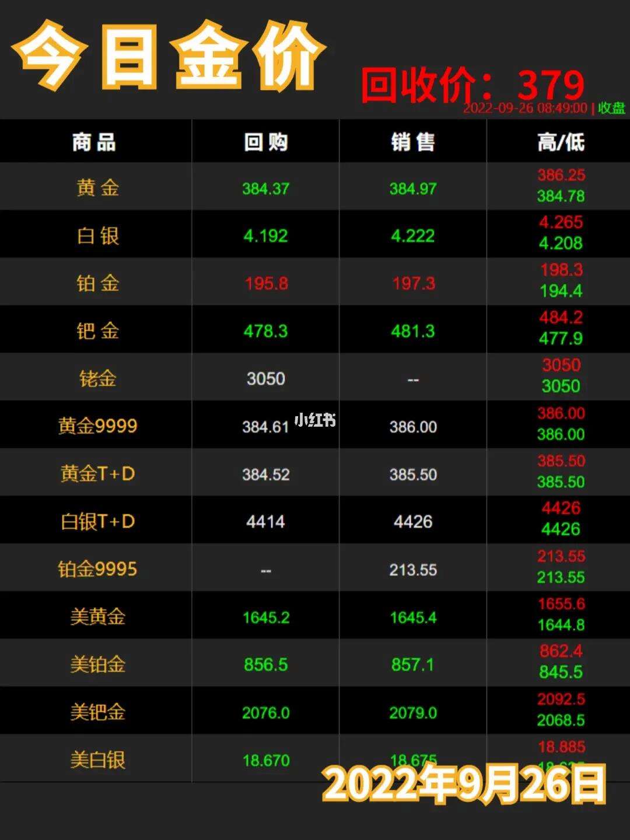Viewport: 630px width, 840px height.
Task: Click the 回收价 379 red text
Action: tap(473, 85)
